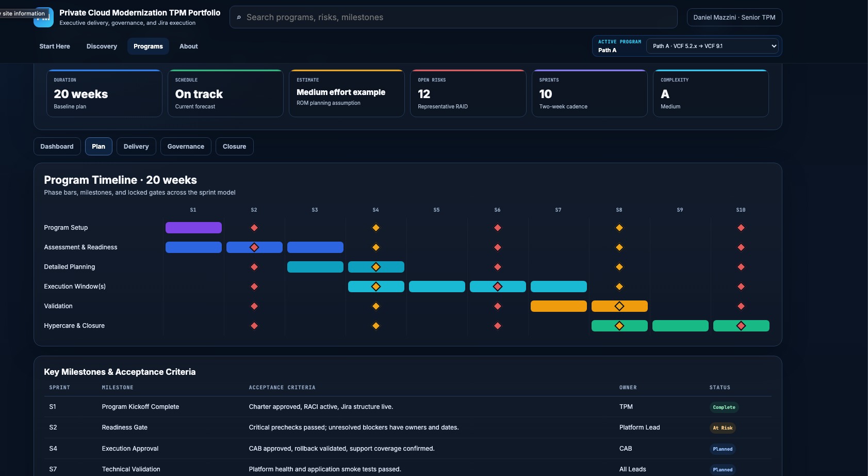Click the green Hypercare & Closure bar in S9

pos(680,326)
